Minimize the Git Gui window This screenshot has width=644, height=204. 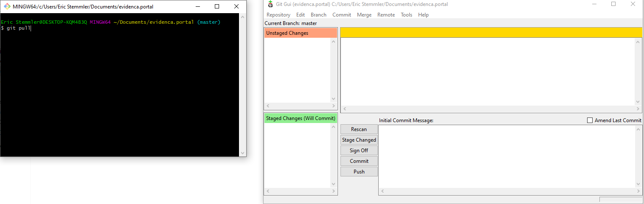point(594,4)
